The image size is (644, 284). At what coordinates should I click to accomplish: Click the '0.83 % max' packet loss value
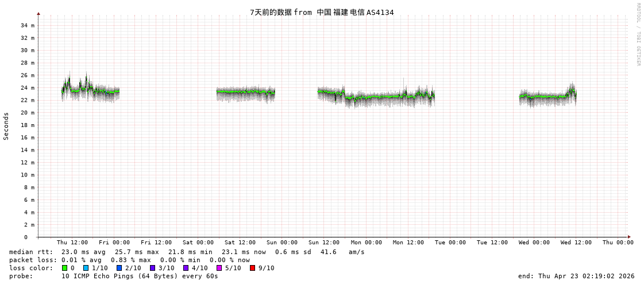[x=131, y=260]
